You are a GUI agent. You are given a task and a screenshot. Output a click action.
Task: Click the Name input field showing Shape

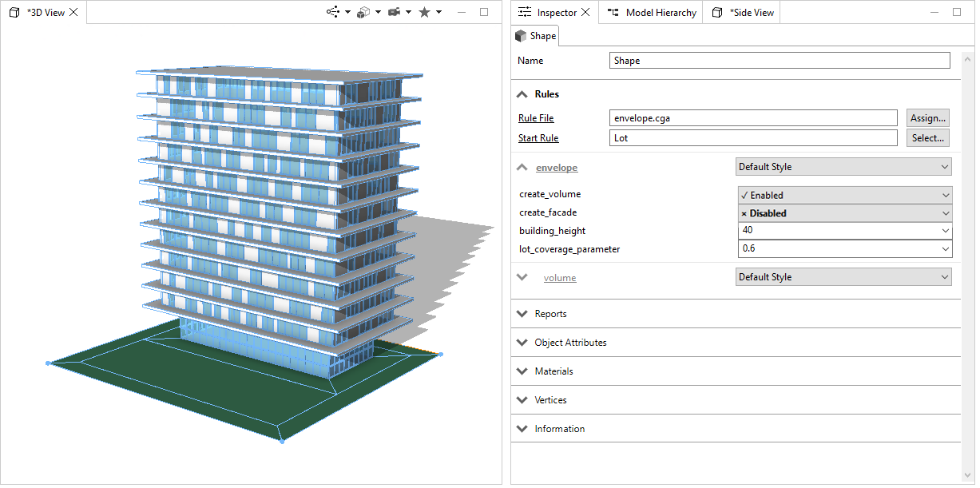[779, 60]
